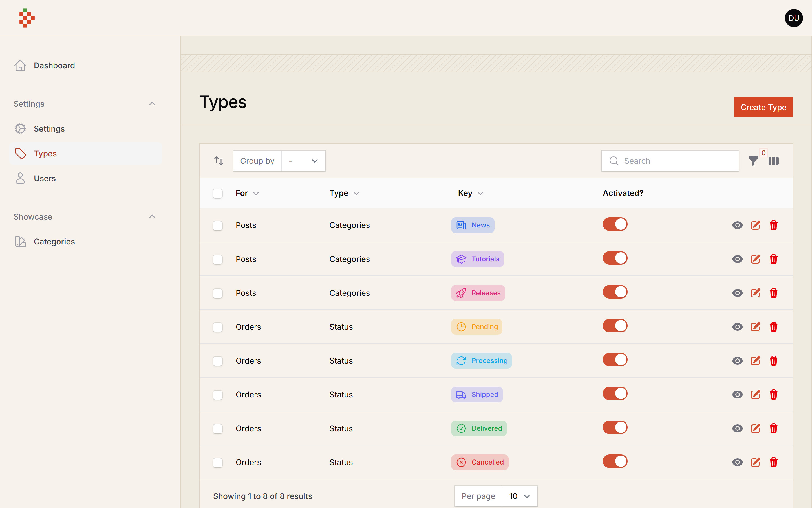The image size is (812, 508).
Task: Toggle columns with the column manager icon
Action: (773, 161)
